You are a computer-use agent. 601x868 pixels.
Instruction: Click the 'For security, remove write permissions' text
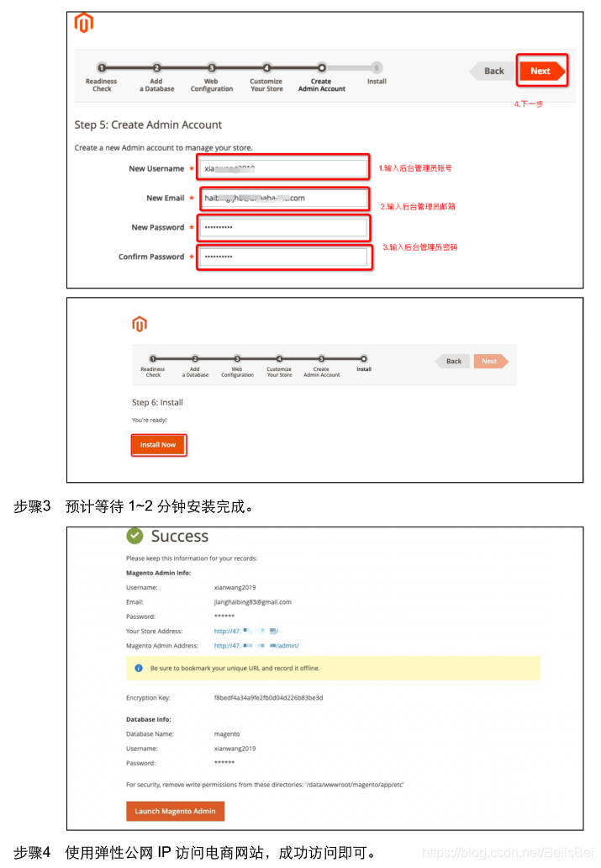(x=265, y=785)
